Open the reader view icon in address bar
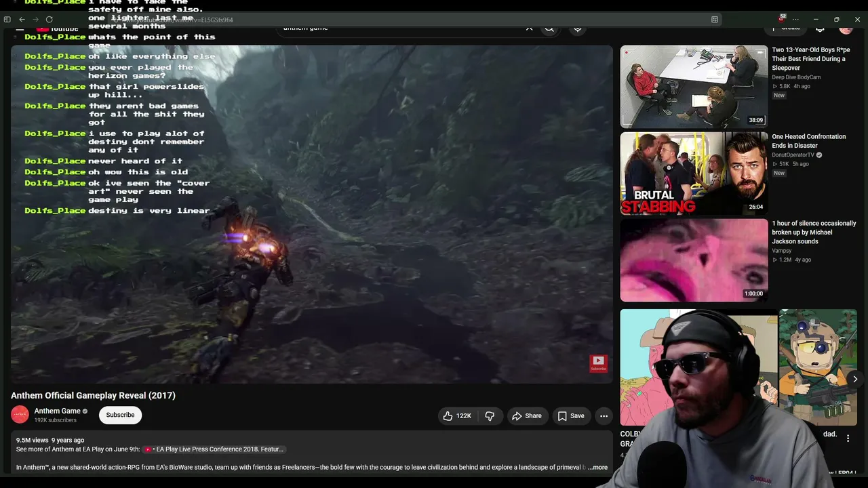868x488 pixels. 715,20
